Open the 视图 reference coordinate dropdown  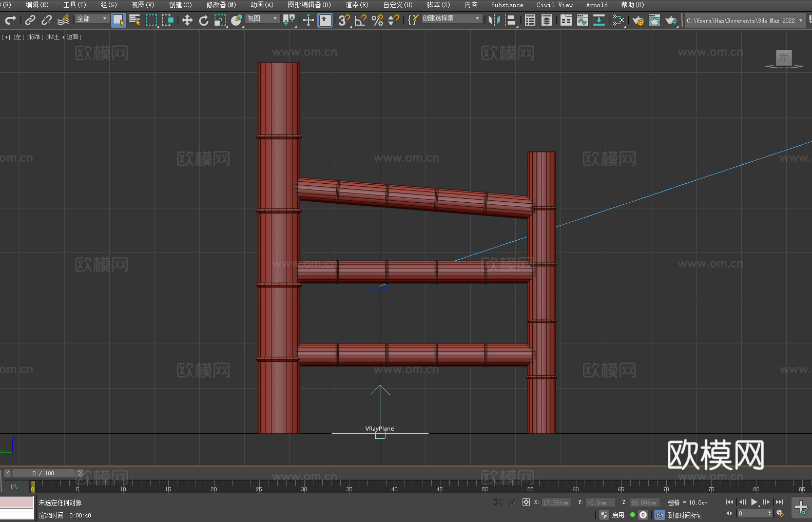tap(262, 18)
